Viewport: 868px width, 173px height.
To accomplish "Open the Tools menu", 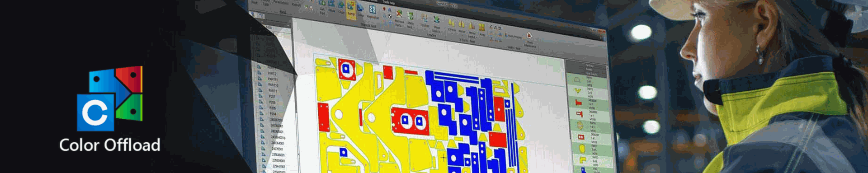I will 386,2.
